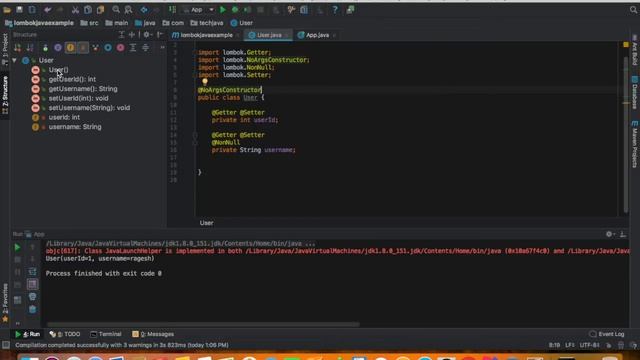Image resolution: width=640 pixels, height=360 pixels.
Task: Select getUsername(): String in Structure tree
Action: [83, 89]
